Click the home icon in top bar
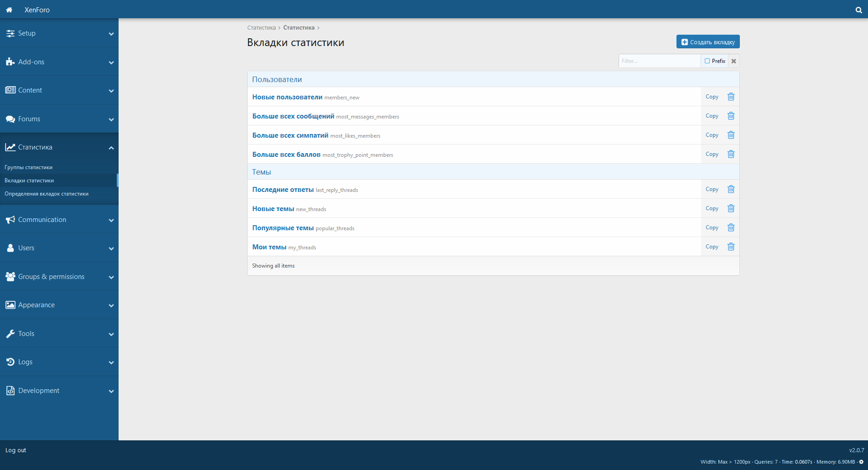Viewport: 868px width, 470px height. [x=9, y=10]
